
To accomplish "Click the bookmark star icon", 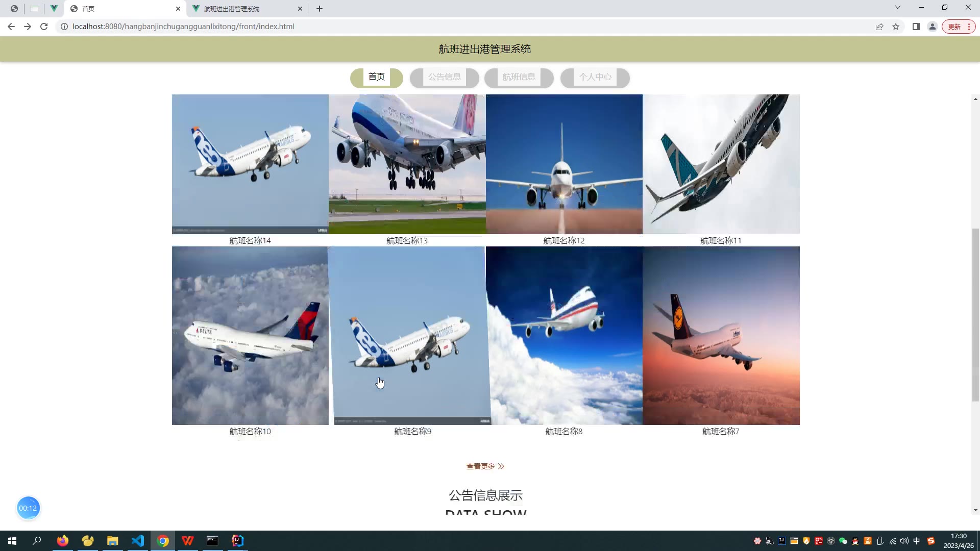I will tap(896, 27).
